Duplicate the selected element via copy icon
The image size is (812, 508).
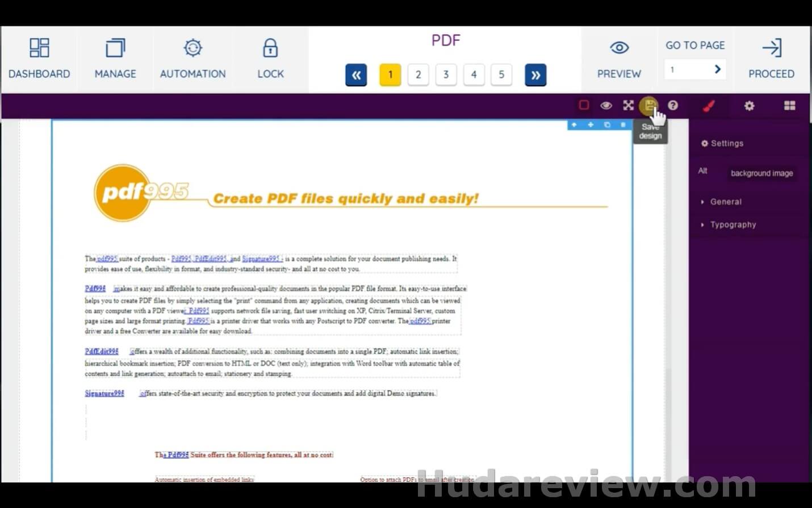[607, 124]
